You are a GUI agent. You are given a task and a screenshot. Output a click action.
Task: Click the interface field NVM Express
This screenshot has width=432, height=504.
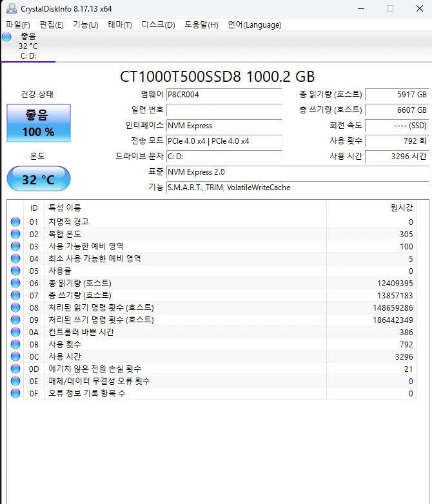pyautogui.click(x=224, y=126)
